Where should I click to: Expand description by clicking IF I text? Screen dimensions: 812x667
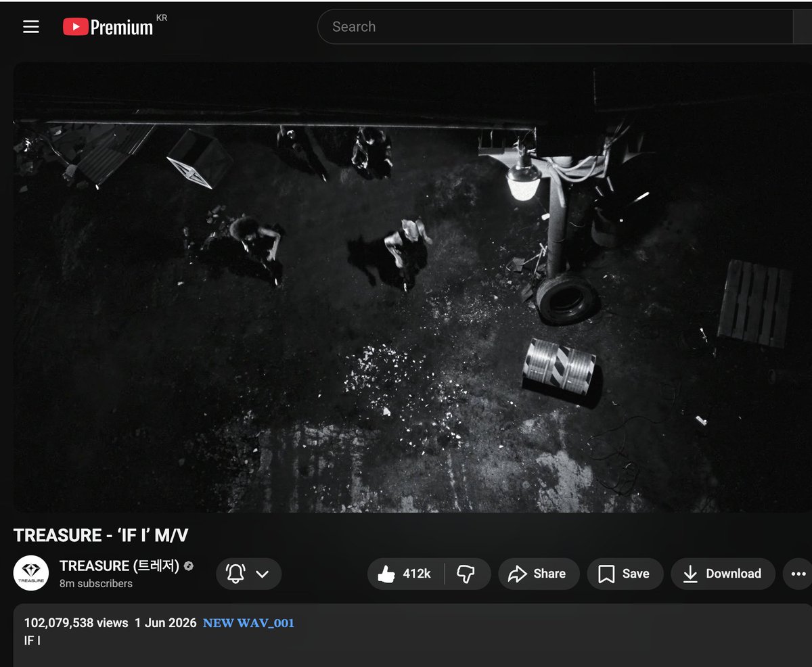coord(32,641)
